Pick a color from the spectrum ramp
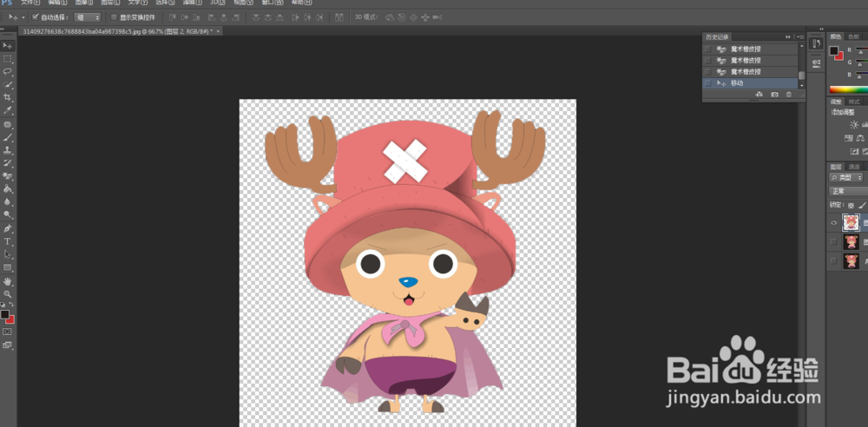Screen dimensions: 868x427 849,89
